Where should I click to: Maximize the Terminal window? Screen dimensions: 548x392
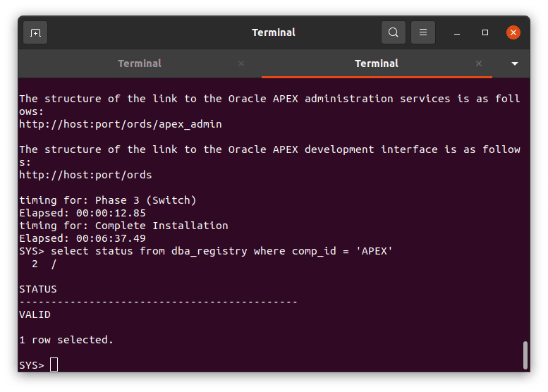tap(485, 32)
